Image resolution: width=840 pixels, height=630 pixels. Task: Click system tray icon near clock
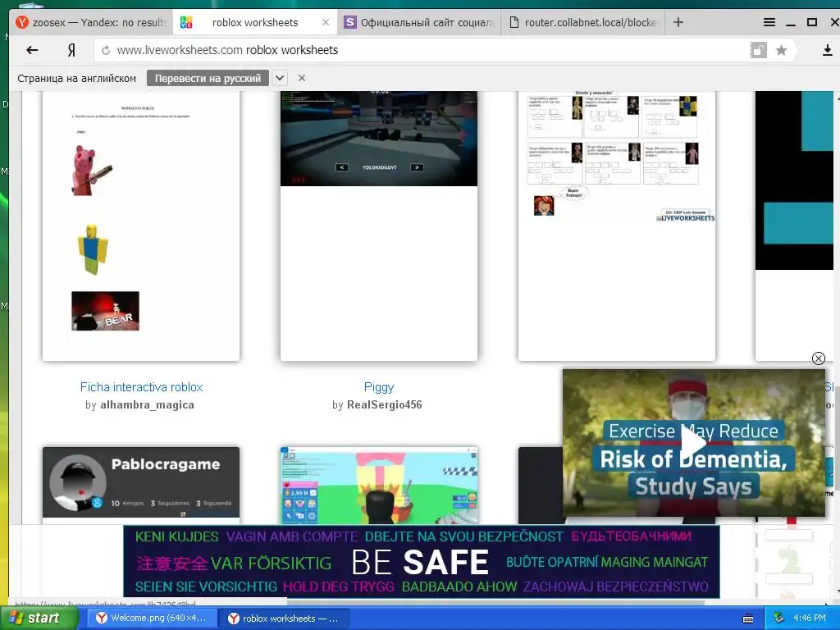click(x=778, y=619)
